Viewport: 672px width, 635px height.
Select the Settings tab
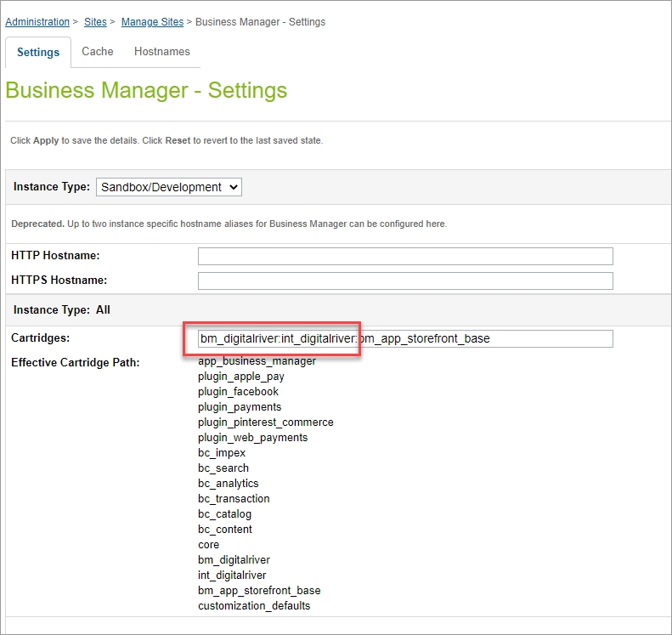[38, 53]
